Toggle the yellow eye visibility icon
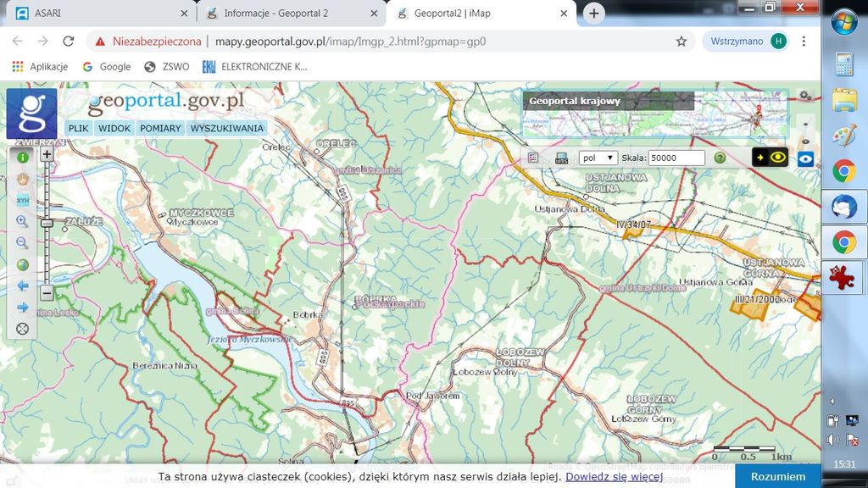Image resolution: width=868 pixels, height=488 pixels. tap(778, 157)
